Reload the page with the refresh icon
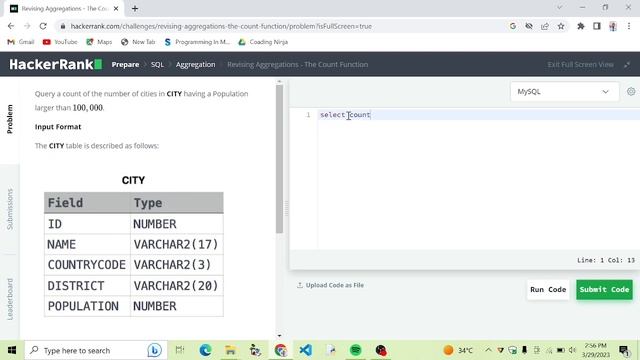 coord(43,26)
